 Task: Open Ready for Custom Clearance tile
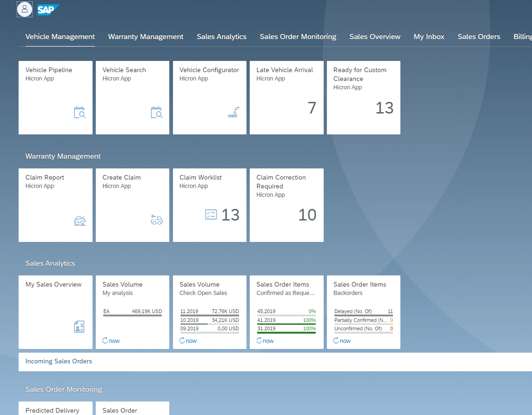click(364, 98)
